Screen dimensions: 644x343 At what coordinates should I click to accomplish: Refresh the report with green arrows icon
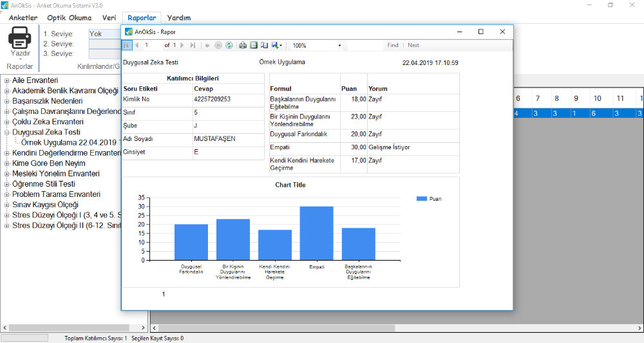229,46
